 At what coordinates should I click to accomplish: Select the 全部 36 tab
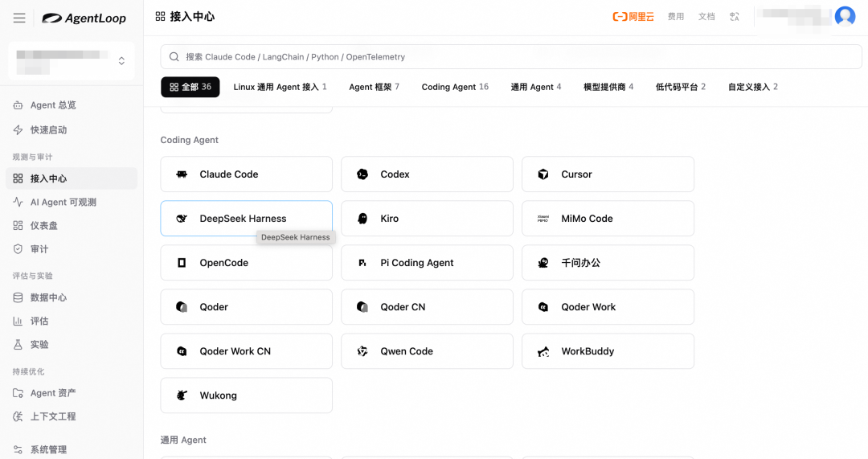(190, 87)
